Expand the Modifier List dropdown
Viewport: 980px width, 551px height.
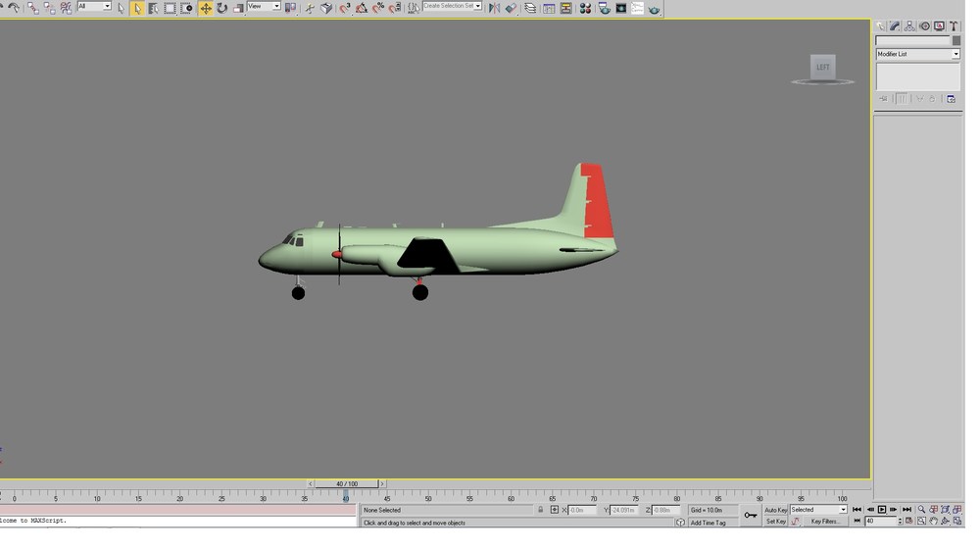tap(917, 54)
